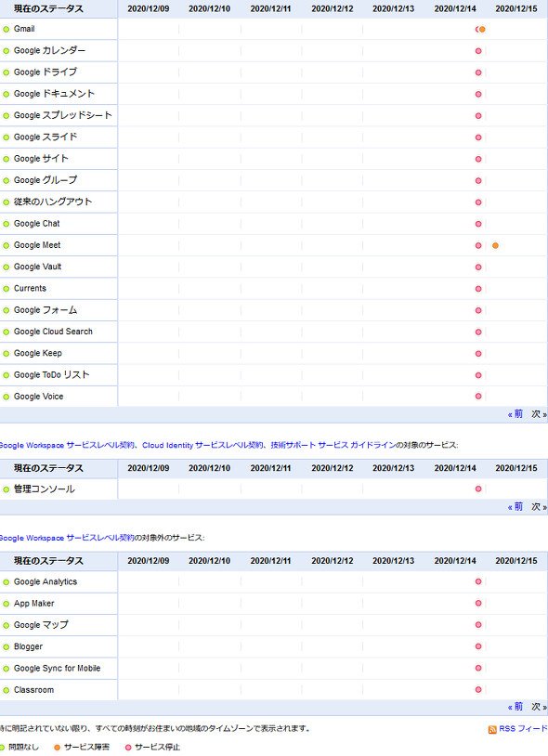Open Google Workspace サービスレベル契約 link above 管理コンソール table

click(x=66, y=445)
